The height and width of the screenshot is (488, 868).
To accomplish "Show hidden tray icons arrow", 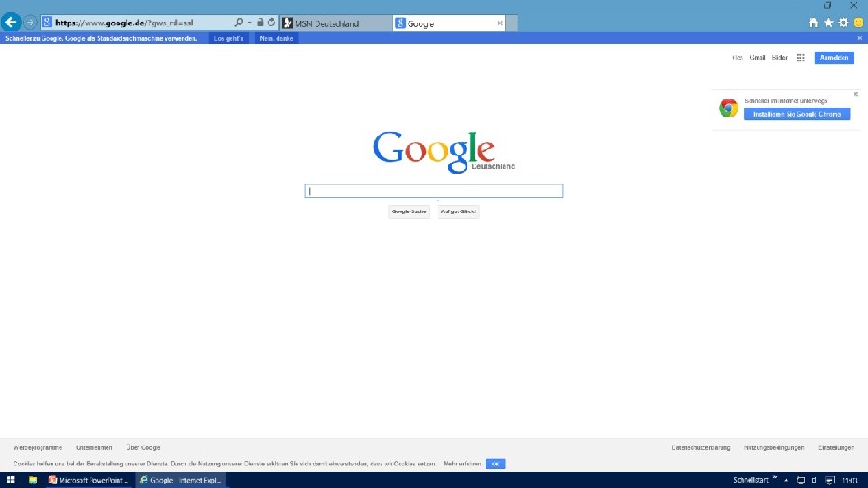I will pyautogui.click(x=786, y=480).
